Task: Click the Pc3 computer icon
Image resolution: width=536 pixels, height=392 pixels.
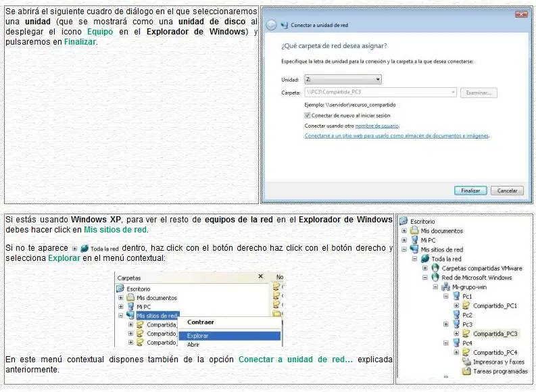Action: (x=456, y=324)
